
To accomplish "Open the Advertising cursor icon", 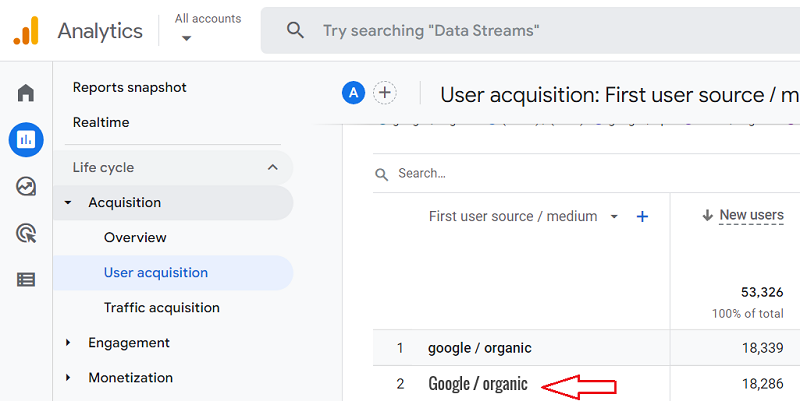I will pyautogui.click(x=26, y=233).
